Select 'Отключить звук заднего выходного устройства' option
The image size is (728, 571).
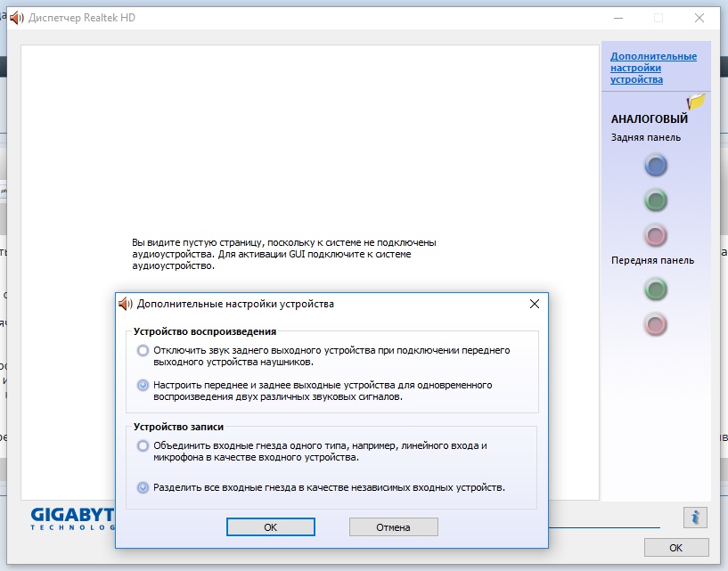coord(143,351)
